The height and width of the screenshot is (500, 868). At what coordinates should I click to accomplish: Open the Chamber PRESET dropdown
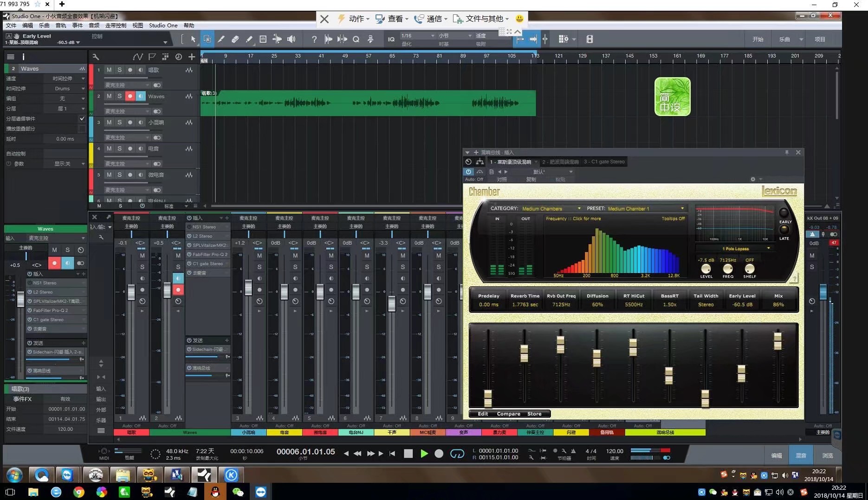(646, 208)
